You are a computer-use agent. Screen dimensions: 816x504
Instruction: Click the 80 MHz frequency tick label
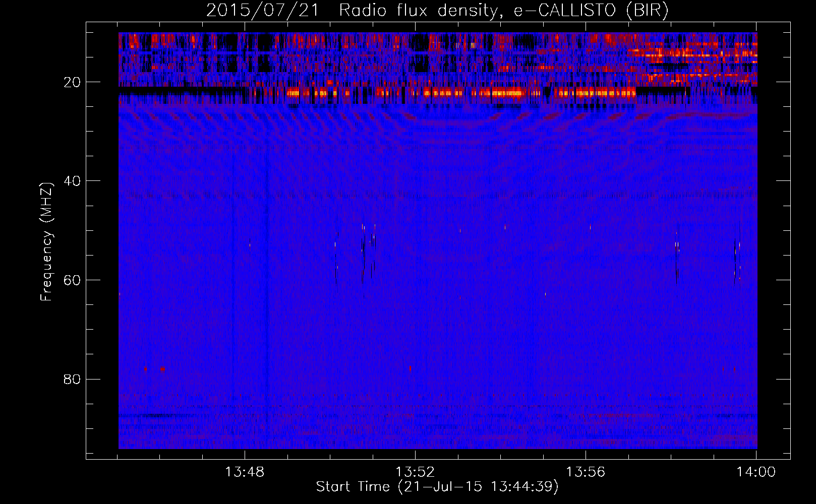click(x=72, y=379)
